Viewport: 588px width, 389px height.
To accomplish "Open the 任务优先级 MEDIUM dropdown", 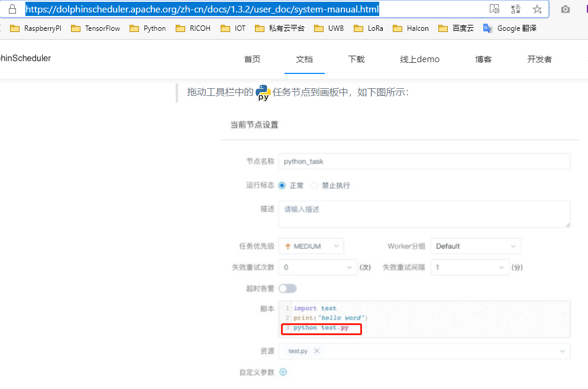I will pyautogui.click(x=311, y=246).
